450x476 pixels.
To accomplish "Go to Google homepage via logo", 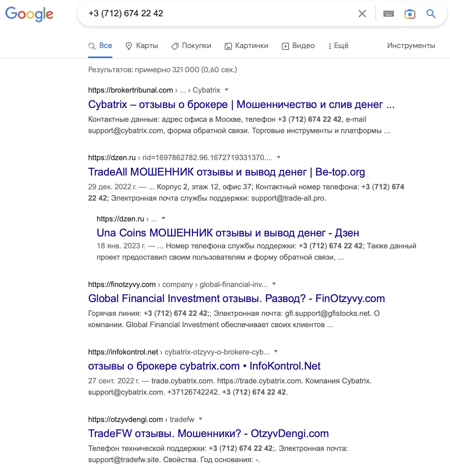I will (29, 14).
